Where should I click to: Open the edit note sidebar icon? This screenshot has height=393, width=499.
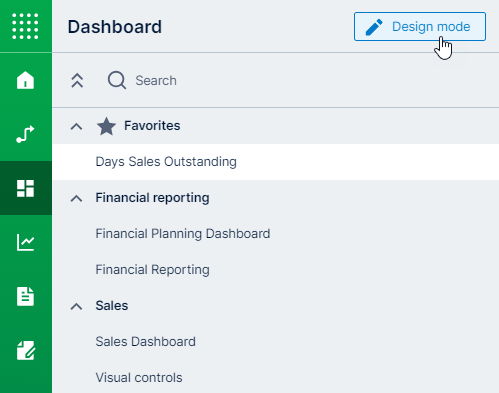[x=25, y=350]
